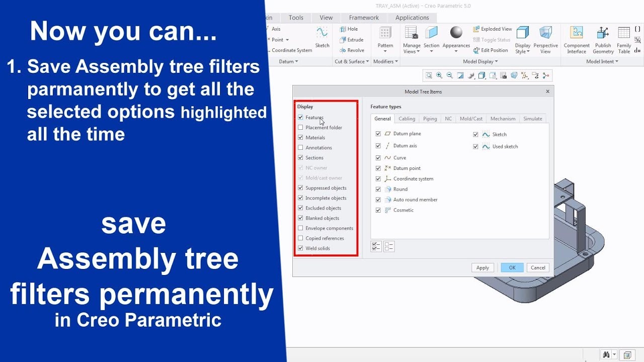Switch to the Mold/Cast tab

(x=471, y=119)
